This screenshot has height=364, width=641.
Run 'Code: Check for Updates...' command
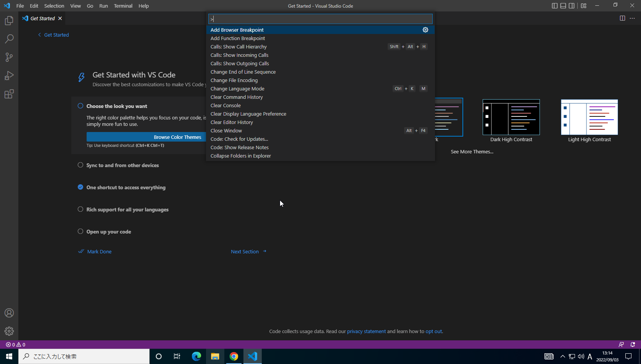point(320,139)
